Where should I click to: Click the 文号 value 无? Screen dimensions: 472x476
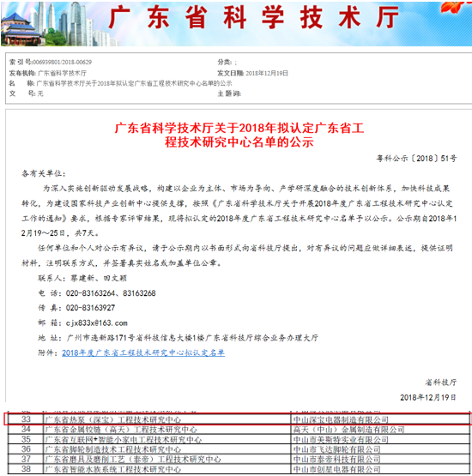[x=40, y=93]
